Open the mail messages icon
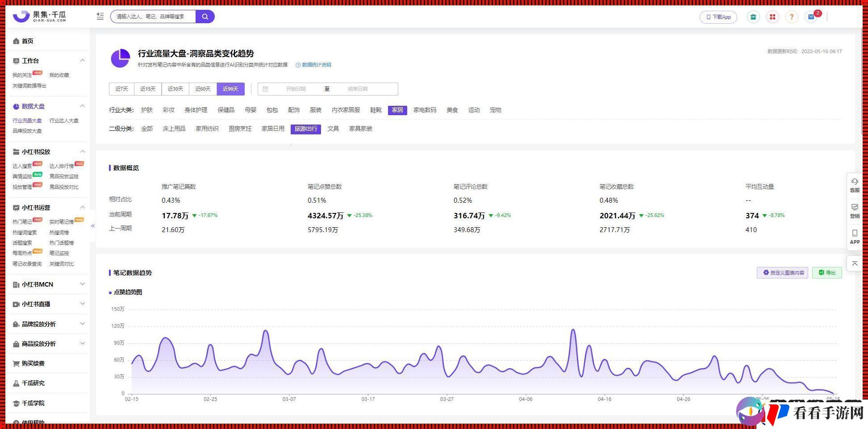The height and width of the screenshot is (429, 868). tap(811, 17)
